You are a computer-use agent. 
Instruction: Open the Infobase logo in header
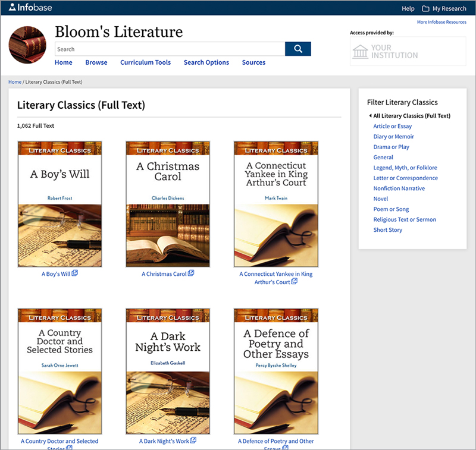[30, 7]
